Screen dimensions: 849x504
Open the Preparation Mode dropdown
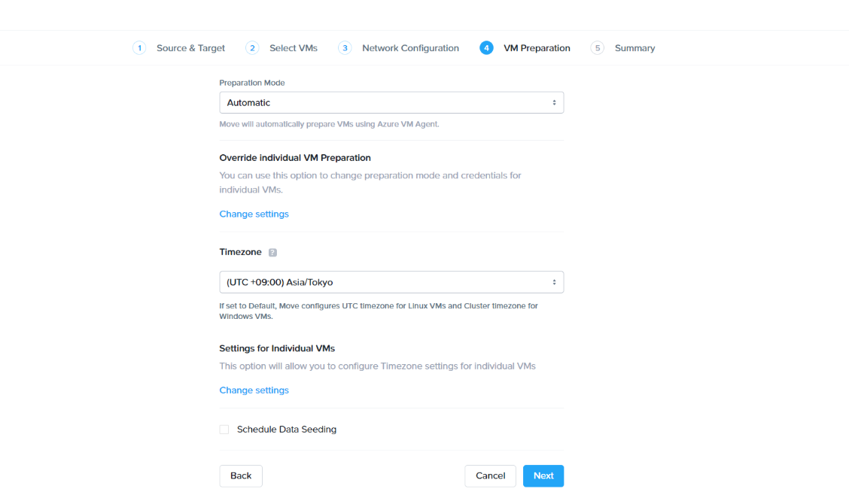point(391,102)
